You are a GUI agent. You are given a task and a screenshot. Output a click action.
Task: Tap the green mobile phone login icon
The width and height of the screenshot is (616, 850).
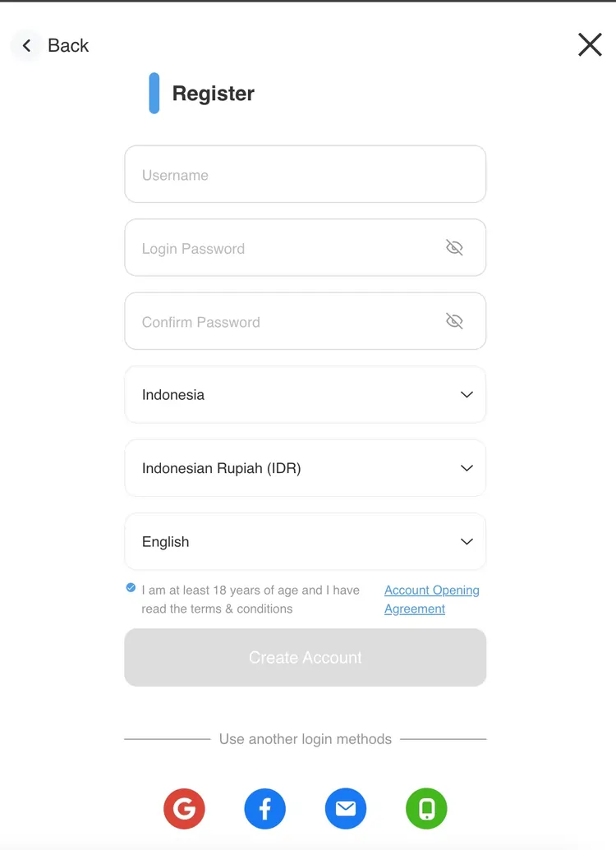tap(426, 809)
